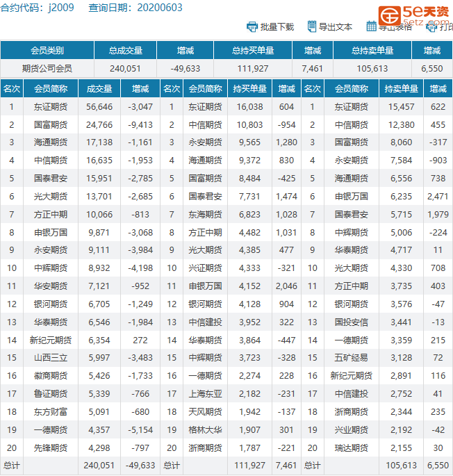The height and width of the screenshot is (476, 453).
Task: Click the 批量下载 link
Action: pos(277,27)
